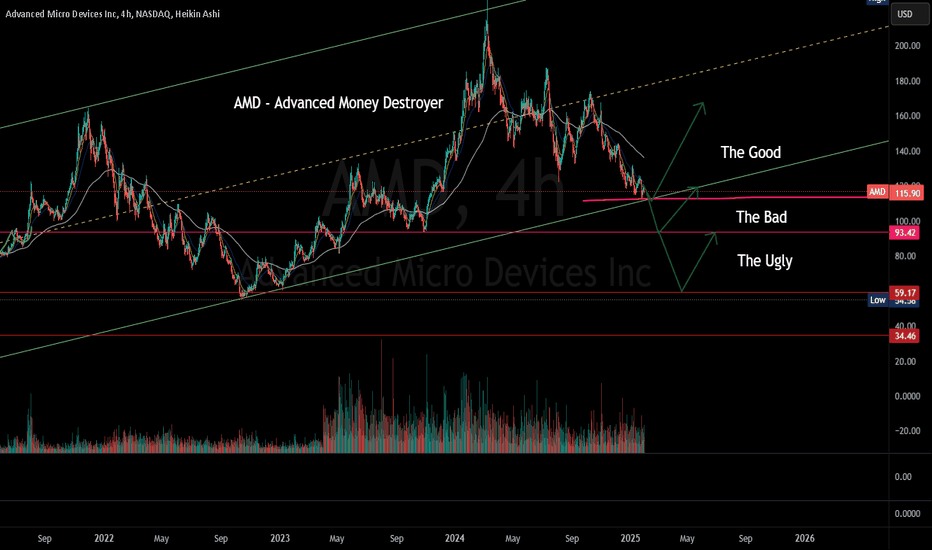932x550 pixels.
Task: Click the 0.00 value on lower pane scale
Action: 903,477
